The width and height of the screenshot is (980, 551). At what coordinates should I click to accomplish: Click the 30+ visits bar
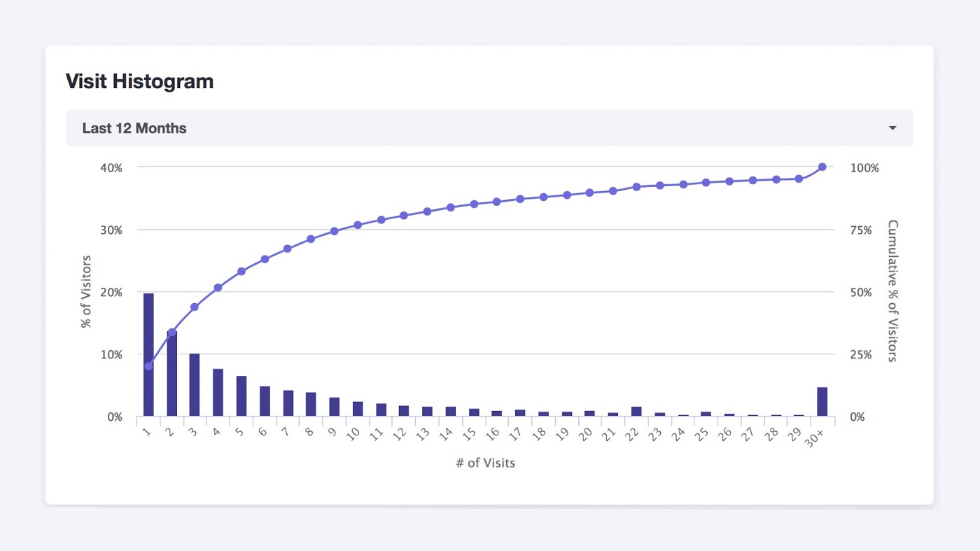[x=822, y=402]
